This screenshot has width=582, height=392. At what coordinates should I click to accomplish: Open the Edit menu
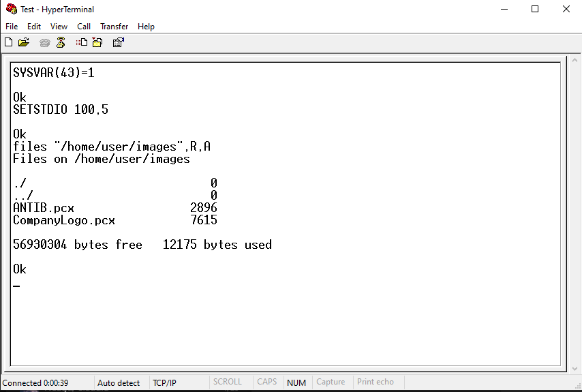coord(34,27)
